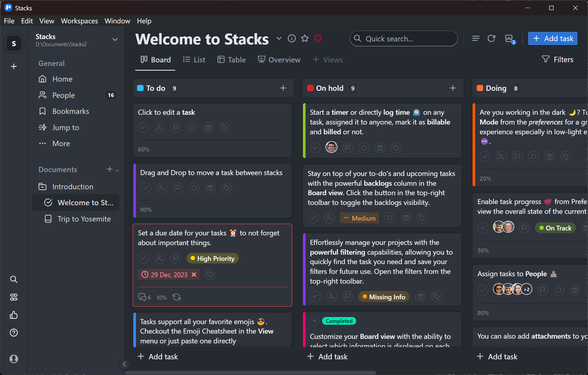Viewport: 588px width, 375px height.
Task: Collapse the sidebar with the arrow button
Action: click(124, 364)
